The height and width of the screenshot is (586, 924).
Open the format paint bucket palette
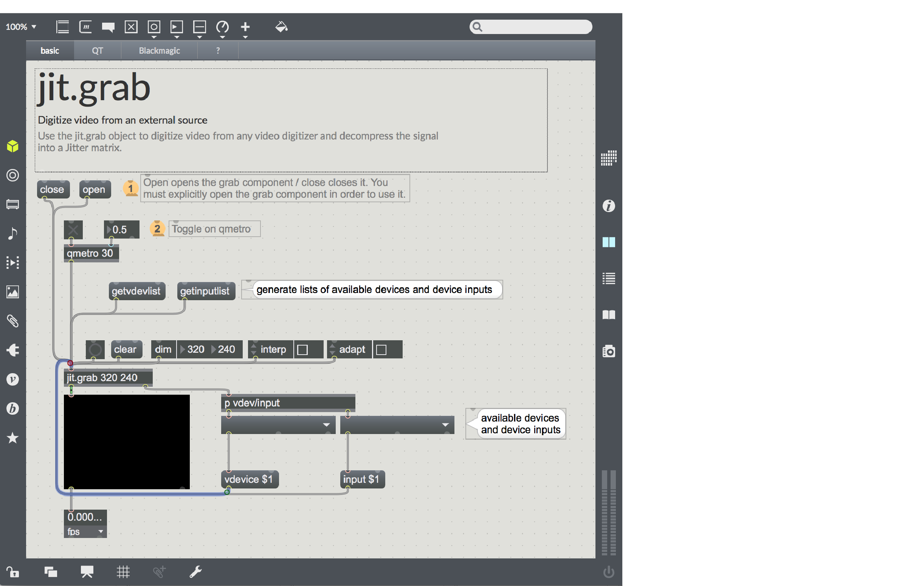click(x=281, y=27)
